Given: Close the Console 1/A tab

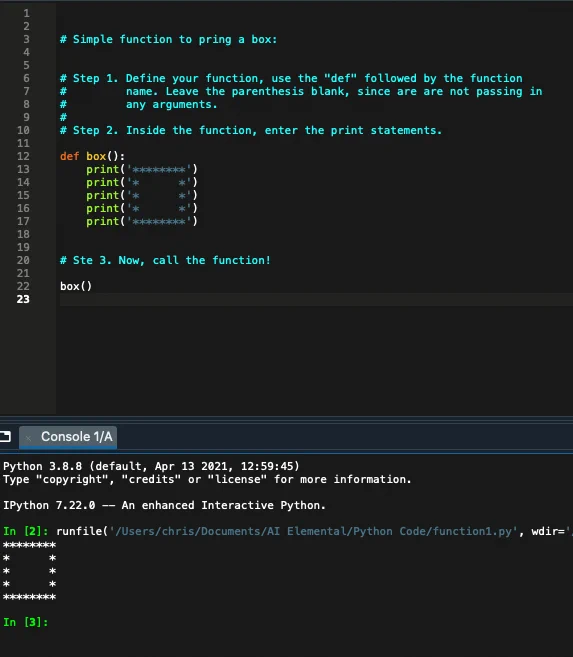Looking at the screenshot, I should tap(28, 438).
